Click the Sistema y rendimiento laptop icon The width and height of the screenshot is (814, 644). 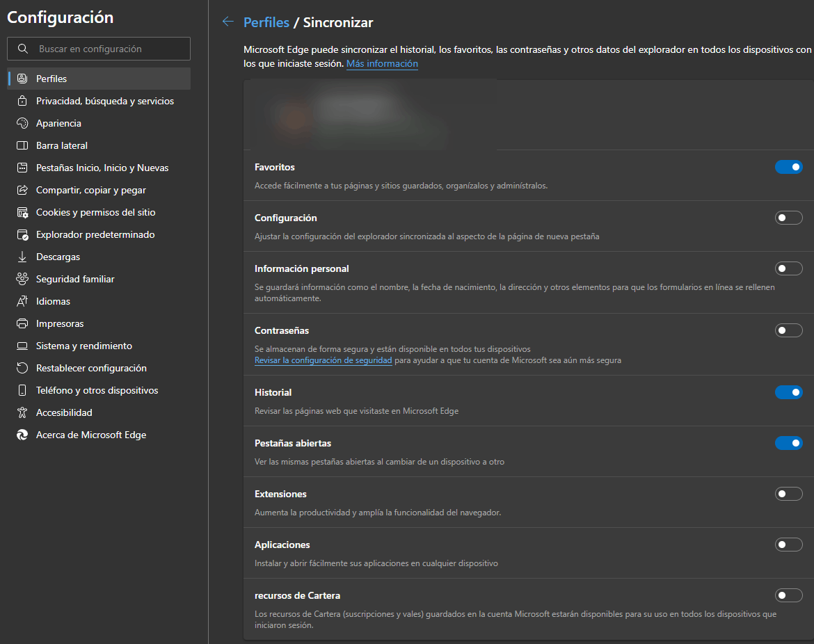(x=22, y=346)
